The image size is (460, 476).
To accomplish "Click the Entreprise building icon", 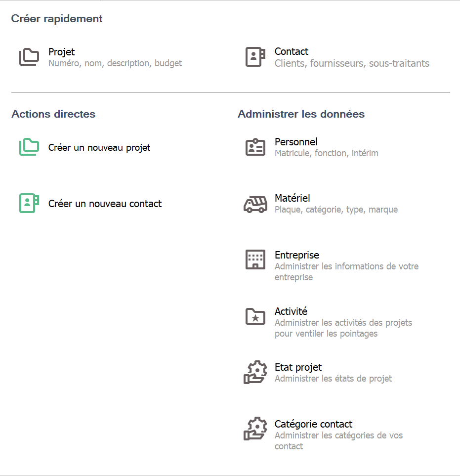I will pyautogui.click(x=255, y=260).
